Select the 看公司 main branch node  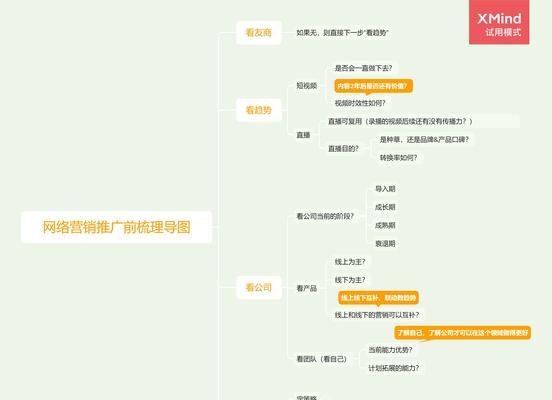pos(259,288)
